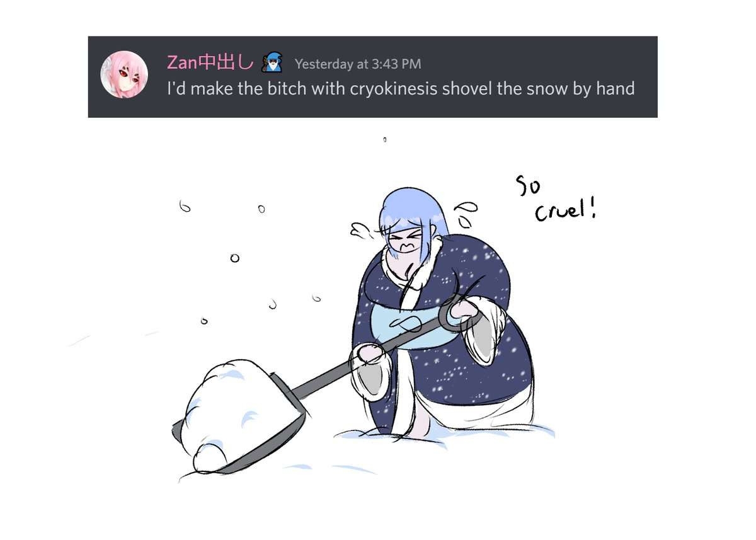The height and width of the screenshot is (540, 756).
Task: Click the sweat drops right of head
Action: point(466,214)
